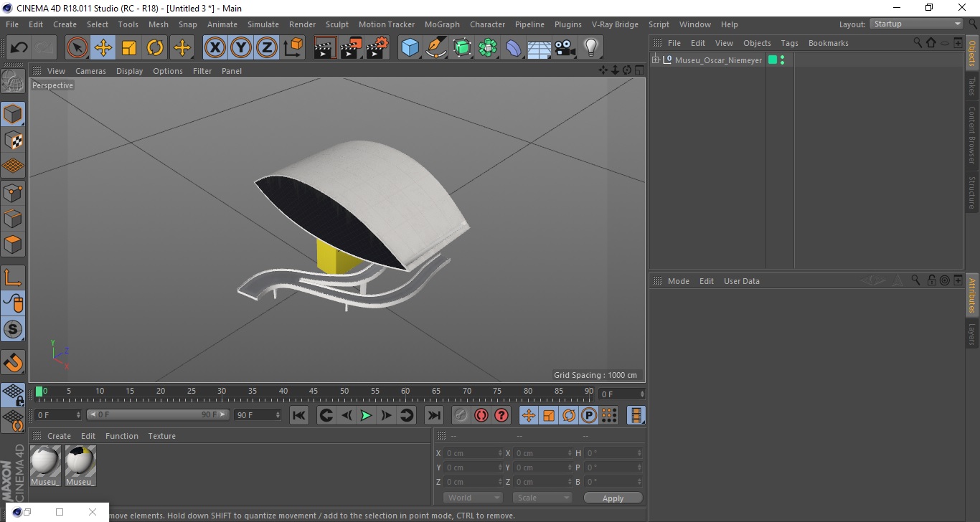Image resolution: width=980 pixels, height=522 pixels.
Task: Open the Objects manager Tags menu
Action: [x=789, y=43]
